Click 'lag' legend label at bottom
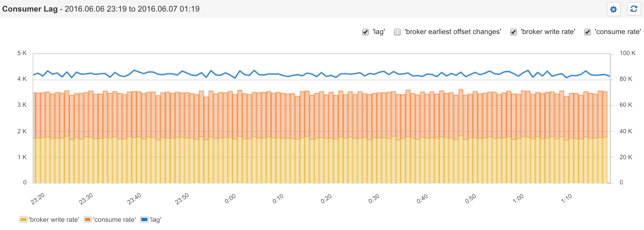This screenshot has height=230, width=644. [x=156, y=220]
